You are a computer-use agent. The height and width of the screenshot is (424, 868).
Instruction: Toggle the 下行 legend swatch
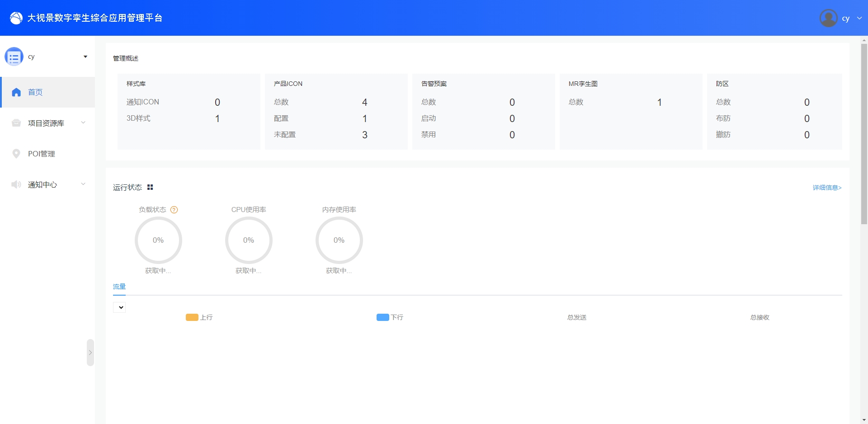tap(383, 317)
